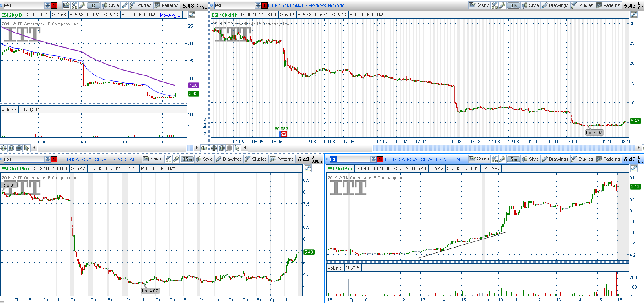This screenshot has width=644, height=303.
Task: Click the pan crosshair tool below the daily chart
Action: pos(4,148)
